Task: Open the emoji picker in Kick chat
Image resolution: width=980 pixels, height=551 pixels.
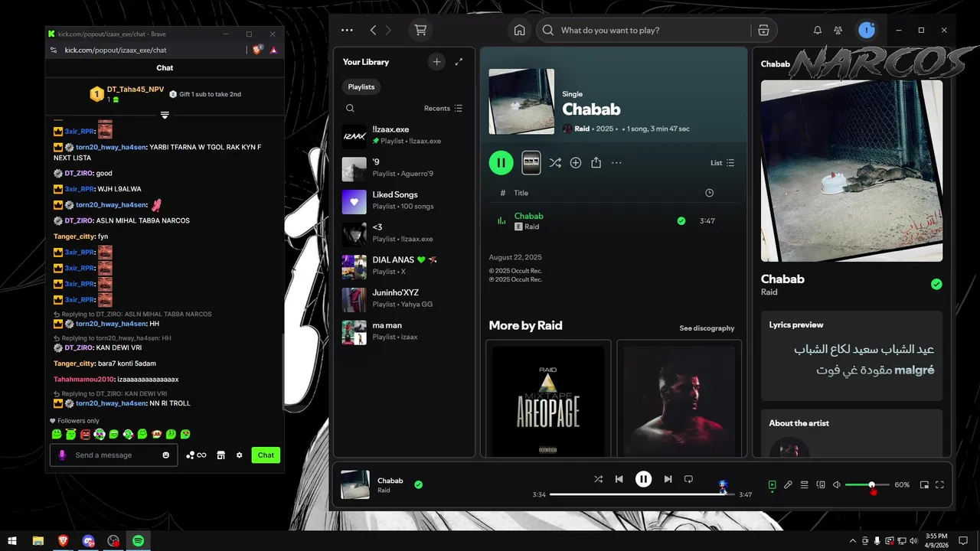Action: pos(165,455)
